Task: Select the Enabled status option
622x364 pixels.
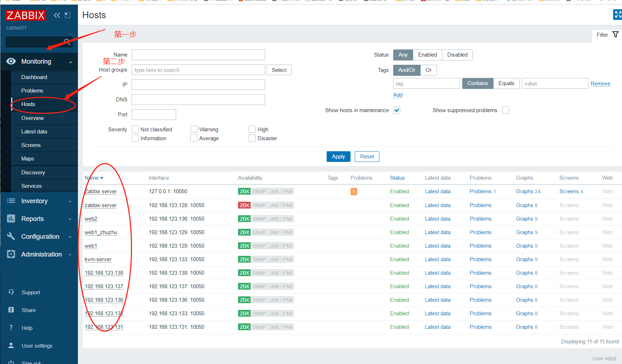Action: [427, 55]
